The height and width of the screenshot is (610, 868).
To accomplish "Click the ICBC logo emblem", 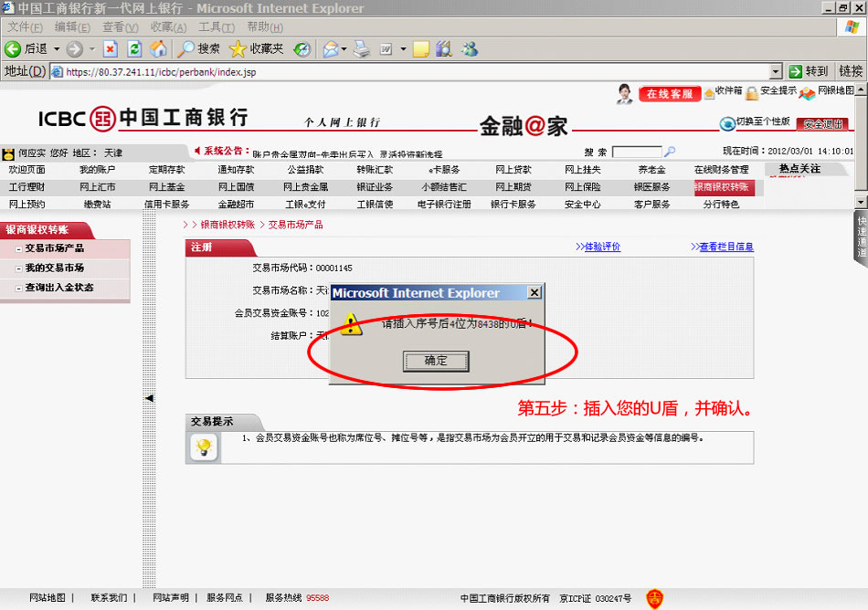I will coord(102,119).
